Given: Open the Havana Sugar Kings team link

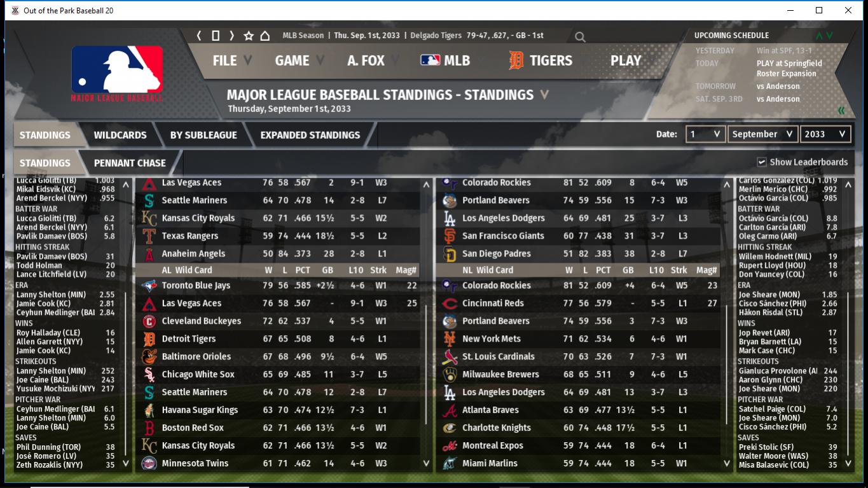Looking at the screenshot, I should tap(200, 410).
